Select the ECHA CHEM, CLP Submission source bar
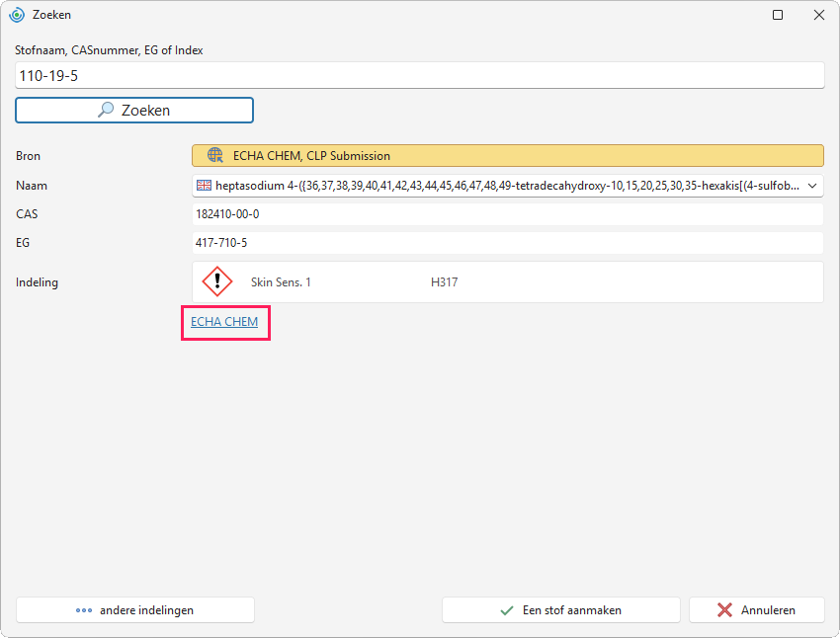Screen dimensions: 840x638 click(x=507, y=156)
